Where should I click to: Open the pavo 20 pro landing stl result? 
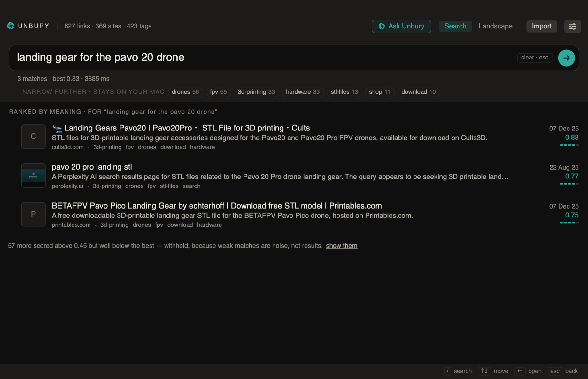tap(92, 167)
